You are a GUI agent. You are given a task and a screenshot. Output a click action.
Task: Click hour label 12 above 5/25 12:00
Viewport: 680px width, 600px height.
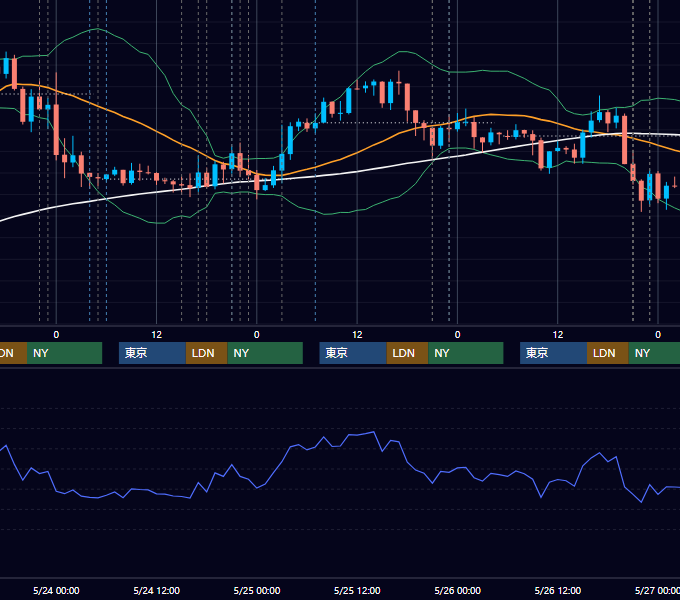click(x=357, y=335)
